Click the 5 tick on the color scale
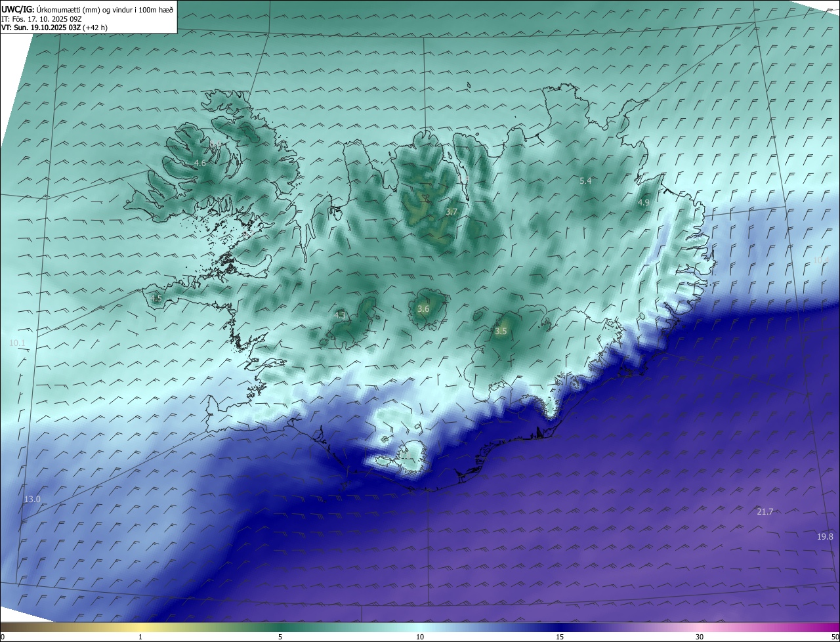 point(280,637)
